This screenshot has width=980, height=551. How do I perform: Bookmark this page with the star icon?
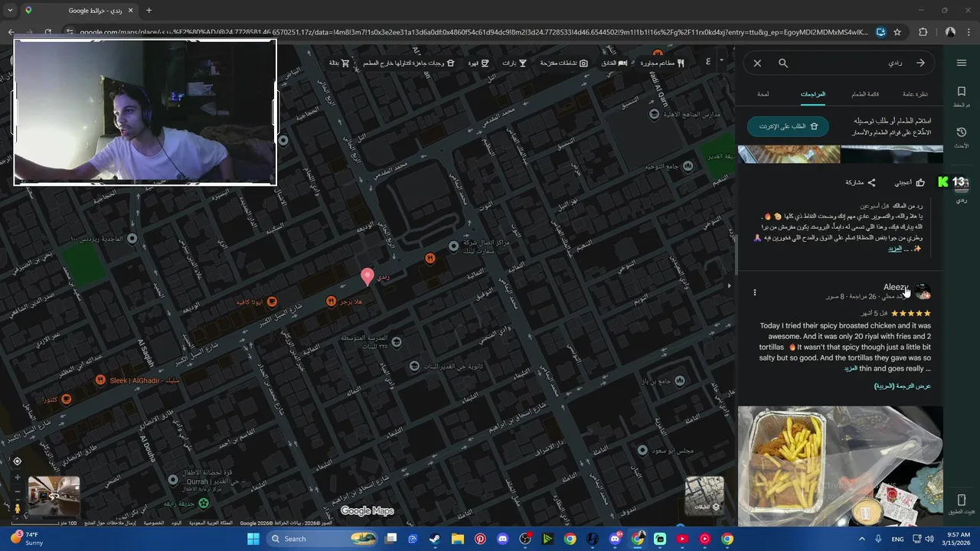click(897, 32)
